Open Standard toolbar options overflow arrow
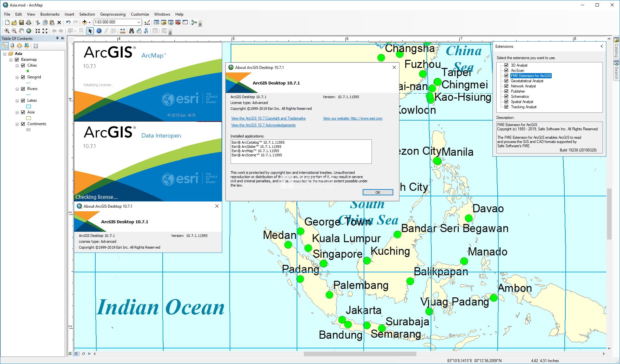Viewport: 620px width, 364px height. pyautogui.click(x=200, y=24)
